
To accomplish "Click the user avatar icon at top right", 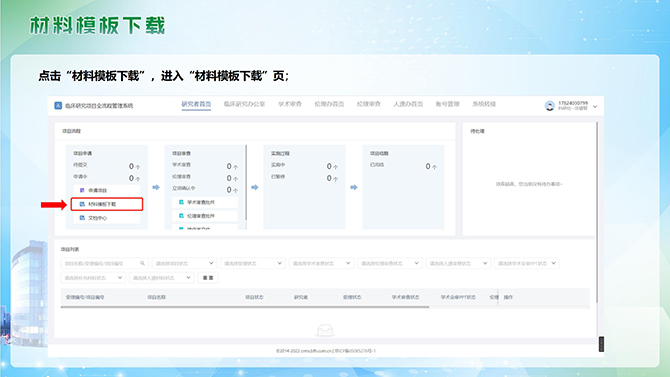I will [550, 106].
